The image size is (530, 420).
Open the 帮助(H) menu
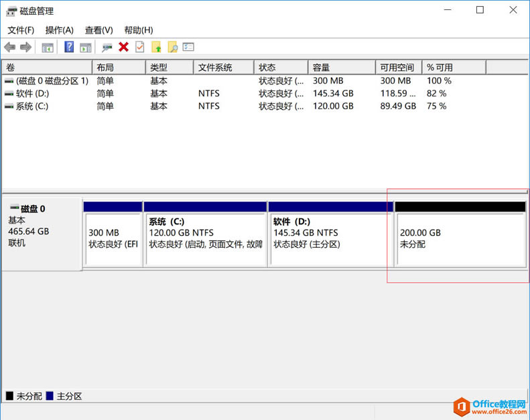pos(139,30)
